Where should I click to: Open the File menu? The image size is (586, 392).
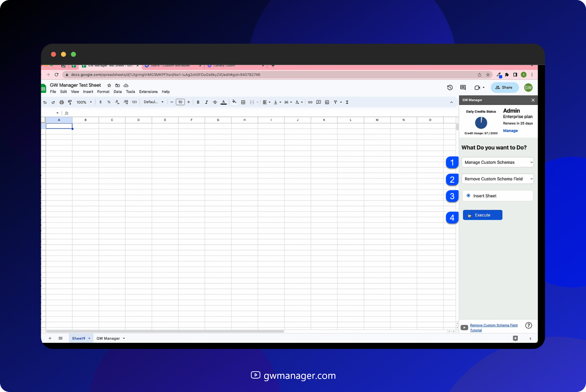(x=53, y=92)
